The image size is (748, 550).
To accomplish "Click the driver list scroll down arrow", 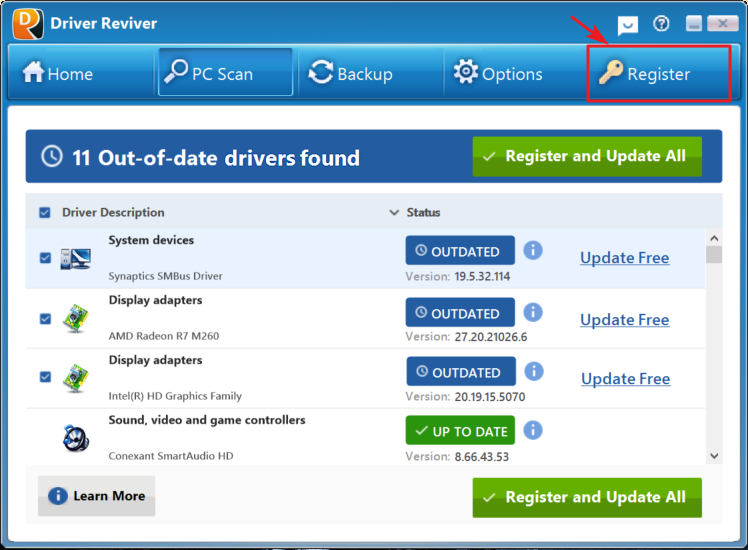I will [714, 456].
